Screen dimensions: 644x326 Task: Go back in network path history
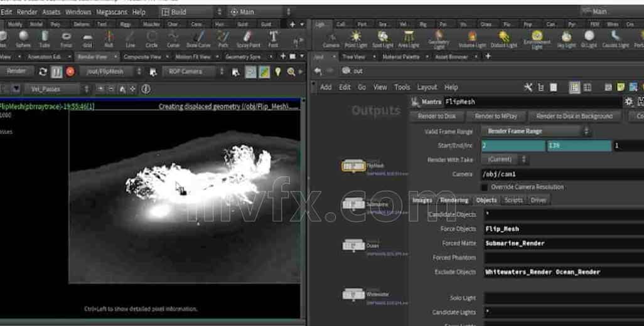point(318,71)
